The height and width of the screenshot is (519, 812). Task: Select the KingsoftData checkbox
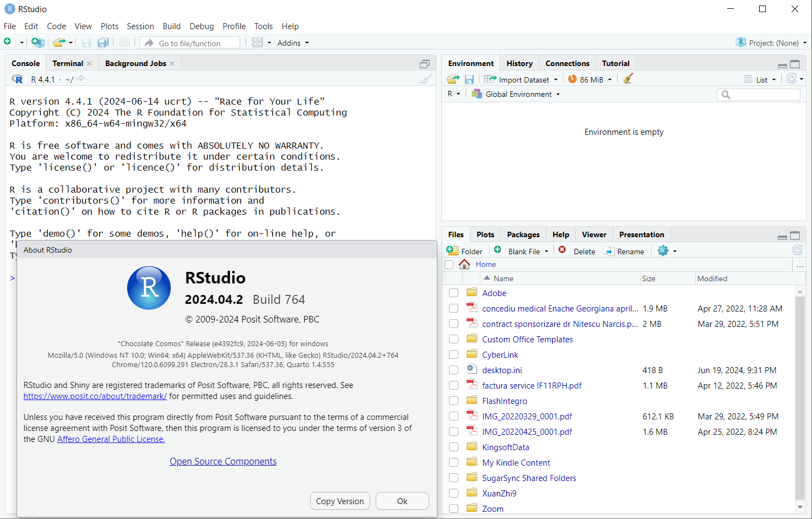453,447
